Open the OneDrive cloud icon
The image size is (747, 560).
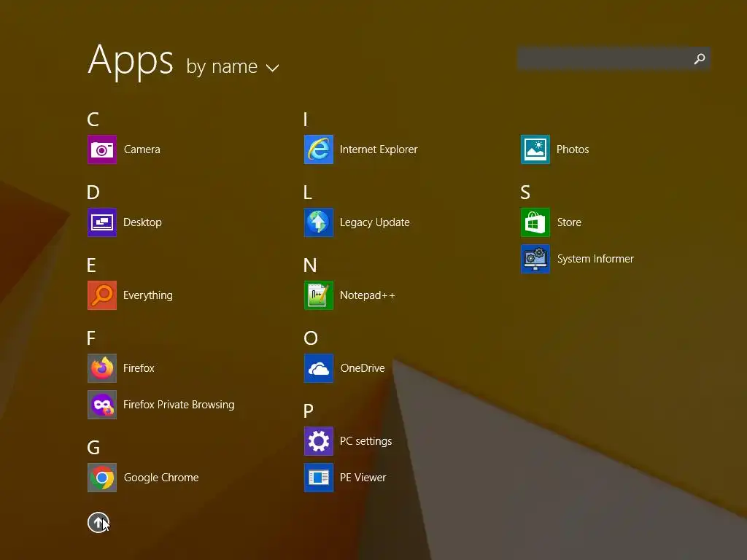tap(319, 368)
